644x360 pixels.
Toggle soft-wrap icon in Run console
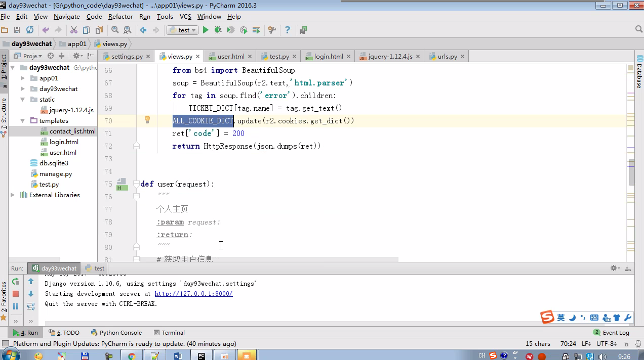tap(31, 306)
